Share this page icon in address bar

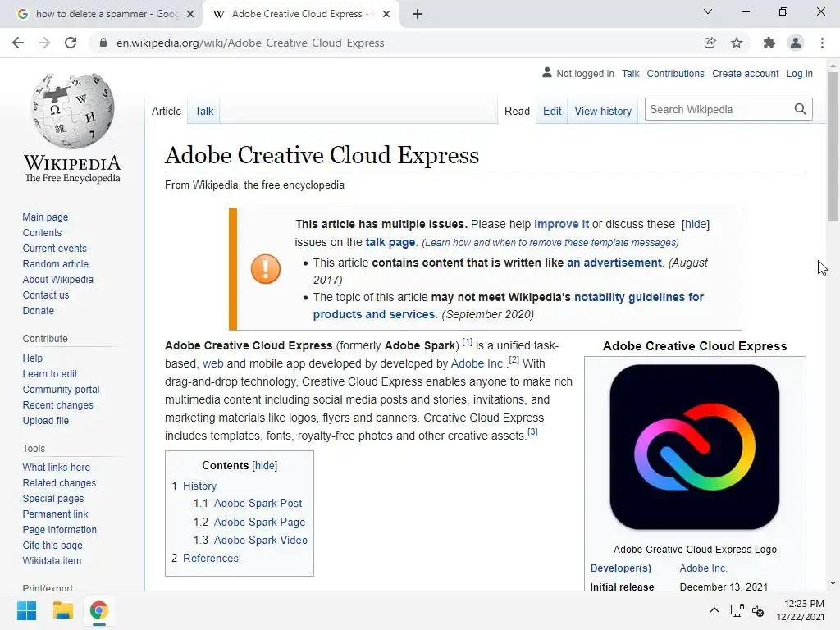710,43
